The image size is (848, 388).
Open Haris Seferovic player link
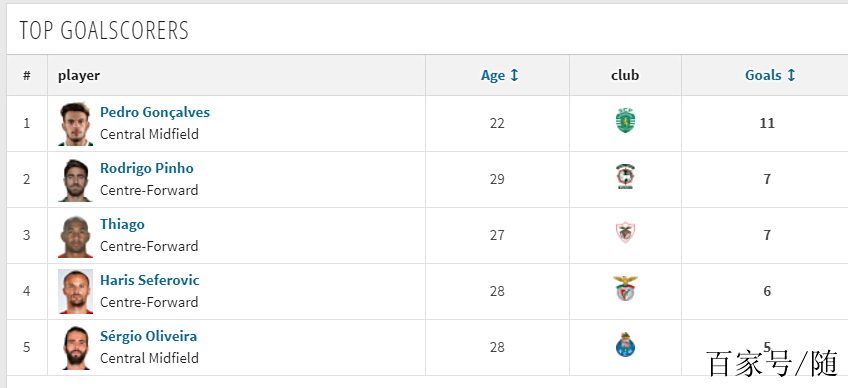click(x=149, y=280)
